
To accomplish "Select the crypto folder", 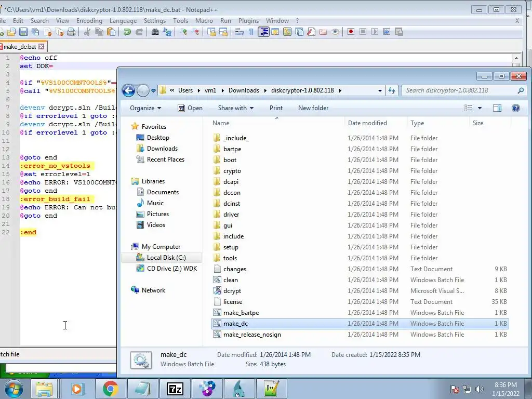I will (x=232, y=170).
